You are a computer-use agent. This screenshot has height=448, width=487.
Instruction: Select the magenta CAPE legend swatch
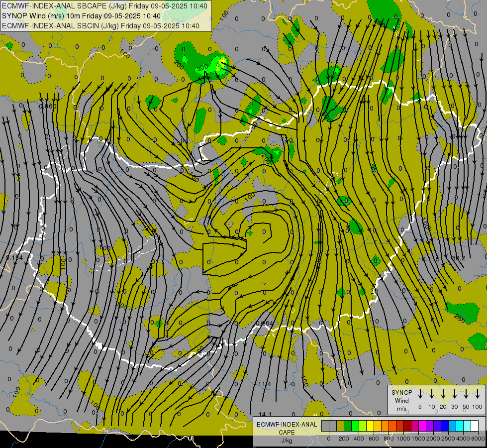422,426
